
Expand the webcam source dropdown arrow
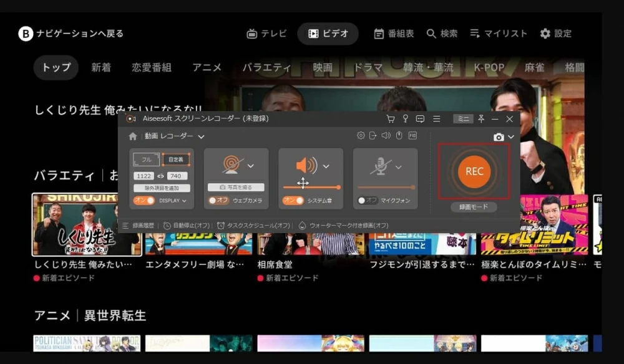tap(251, 166)
